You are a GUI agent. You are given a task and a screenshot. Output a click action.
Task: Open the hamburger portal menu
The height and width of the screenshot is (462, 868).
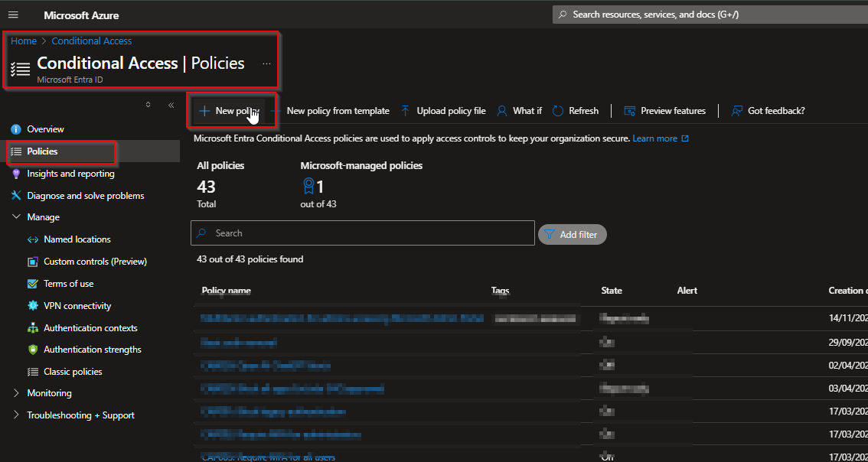(x=13, y=15)
